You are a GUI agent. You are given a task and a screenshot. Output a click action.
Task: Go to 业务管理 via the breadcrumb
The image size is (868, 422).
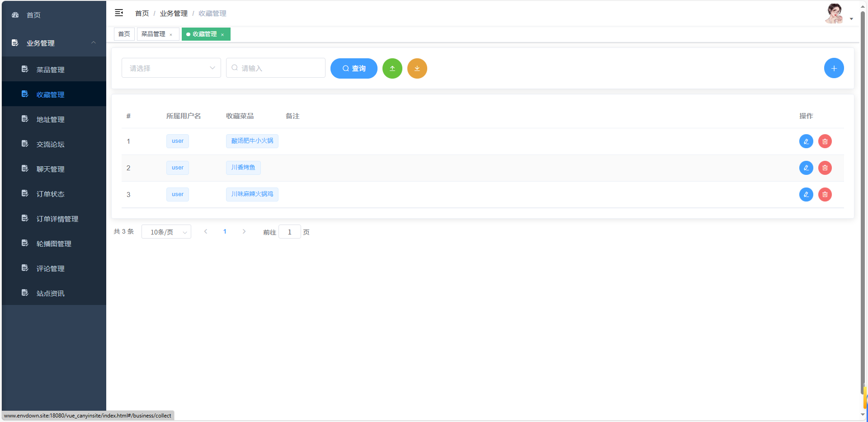pyautogui.click(x=174, y=13)
